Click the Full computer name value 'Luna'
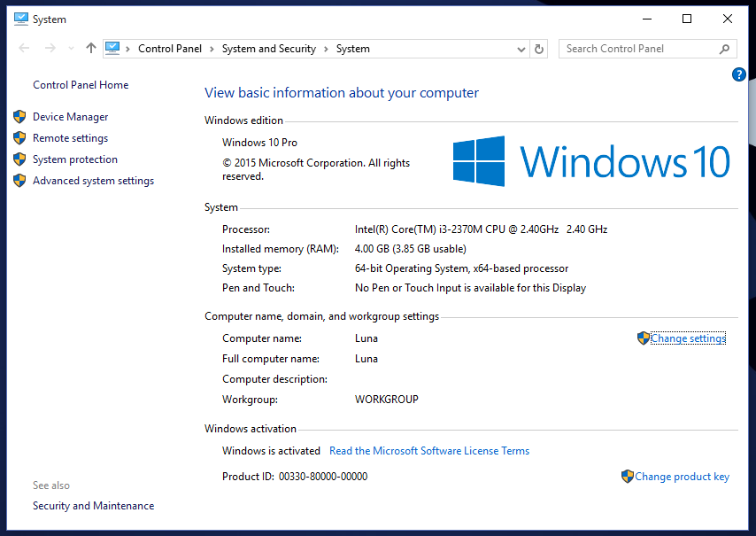 coord(366,359)
